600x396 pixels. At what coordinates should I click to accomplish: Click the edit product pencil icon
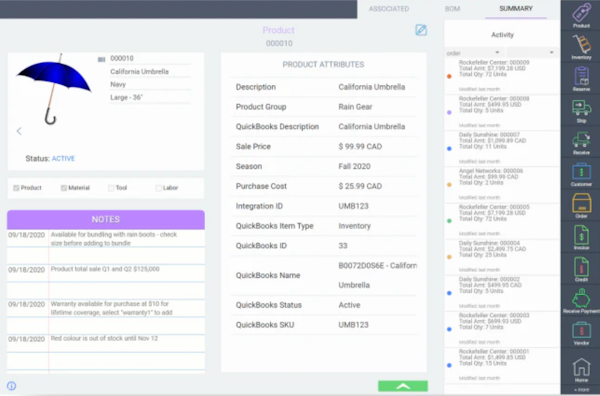[421, 30]
